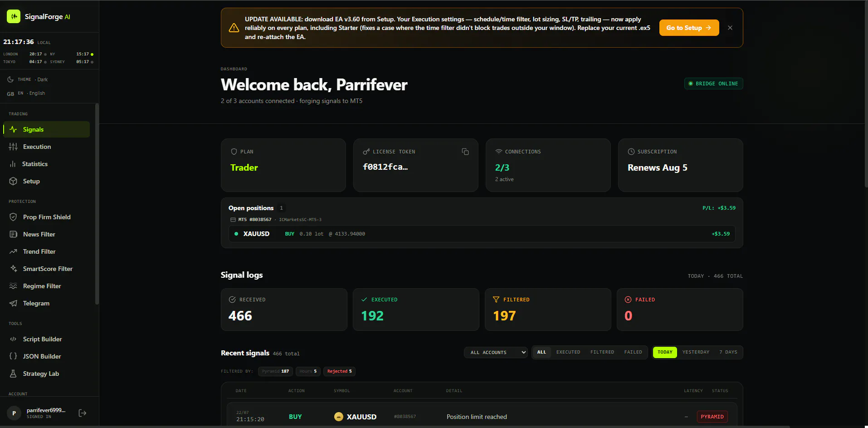Click Renews Aug 5 subscription text
Viewport: 868px width, 428px height.
pyautogui.click(x=658, y=167)
